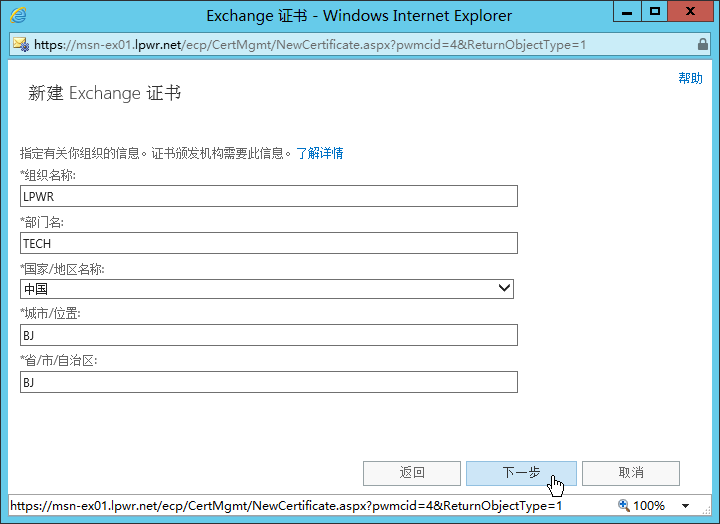Open the 了解详情 link
The width and height of the screenshot is (720, 524).
click(x=320, y=153)
